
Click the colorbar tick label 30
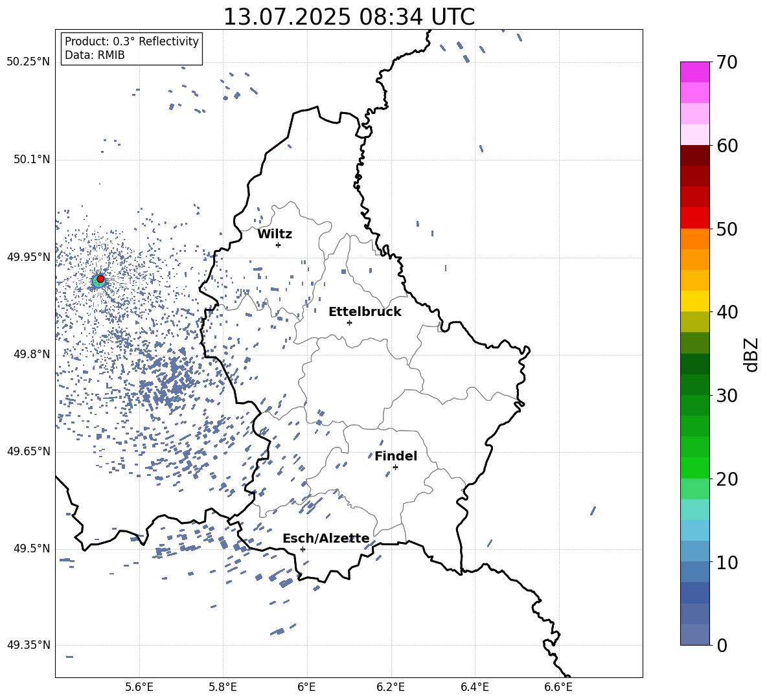click(x=727, y=395)
